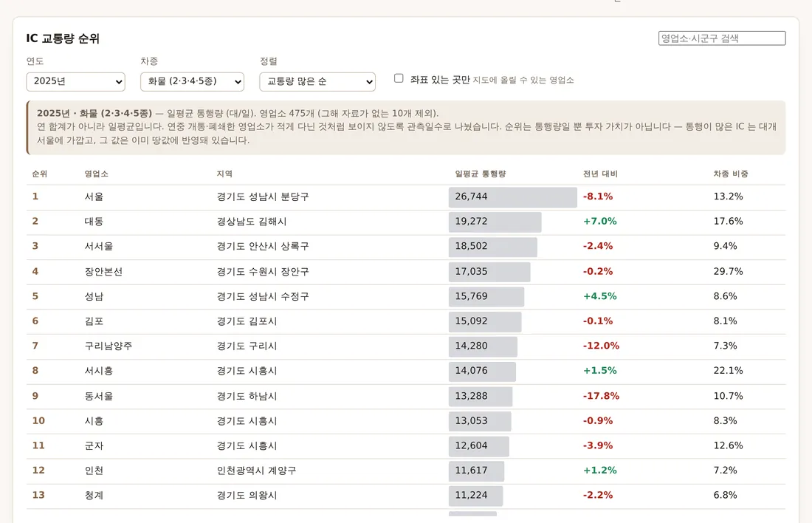This screenshot has height=523, width=812.
Task: Click the 11,617 traffic volume bar
Action: pyautogui.click(x=476, y=471)
